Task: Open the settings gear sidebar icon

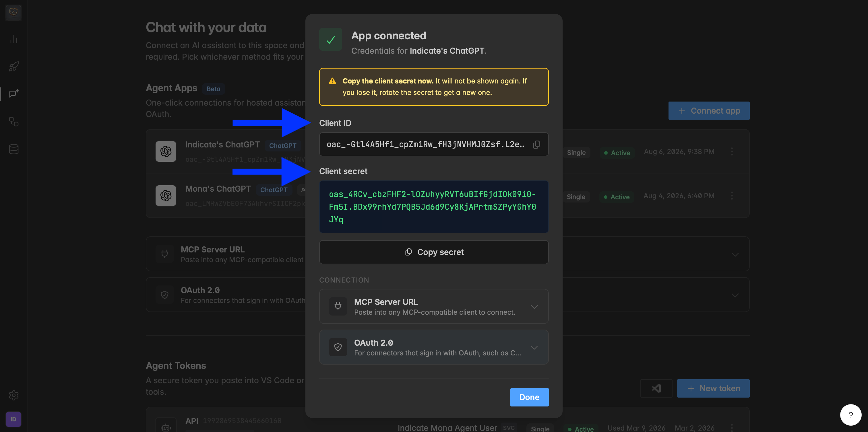Action: click(13, 395)
